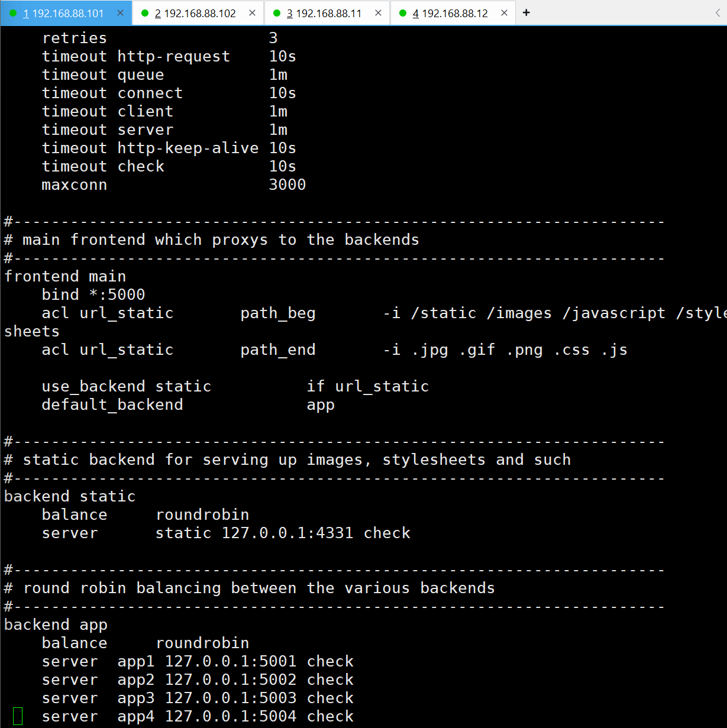Image resolution: width=727 pixels, height=728 pixels.
Task: Click green status dot on 192.168.88.101 tab
Action: (x=13, y=13)
